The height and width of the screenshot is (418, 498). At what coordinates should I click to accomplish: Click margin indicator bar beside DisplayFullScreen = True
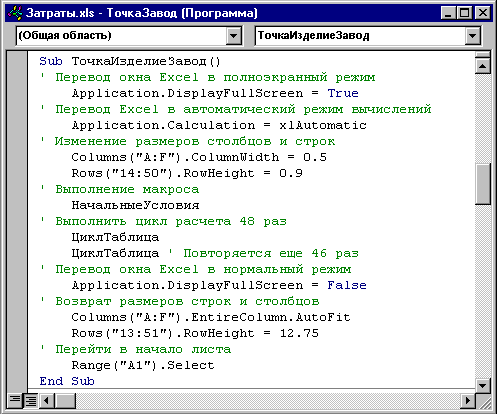17,93
